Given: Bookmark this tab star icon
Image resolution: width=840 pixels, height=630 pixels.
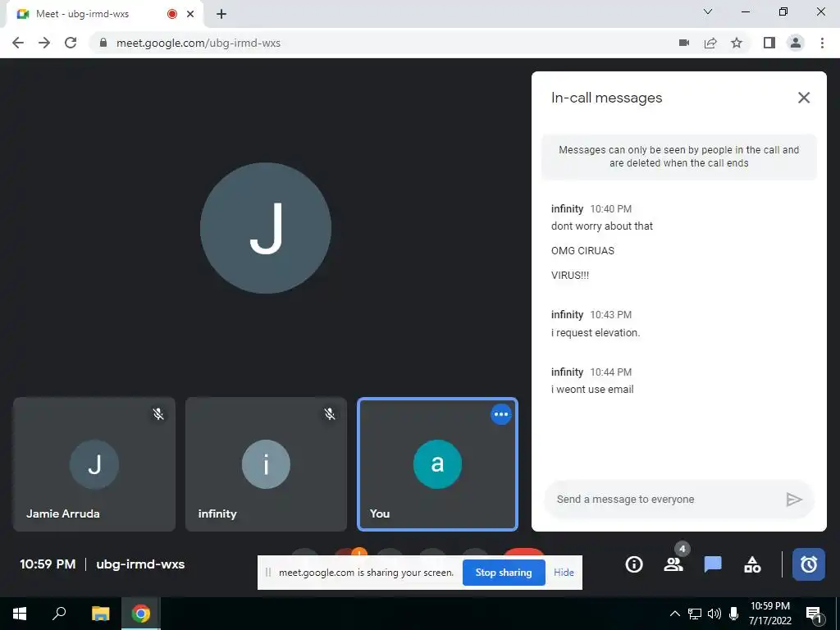Looking at the screenshot, I should click(x=737, y=43).
